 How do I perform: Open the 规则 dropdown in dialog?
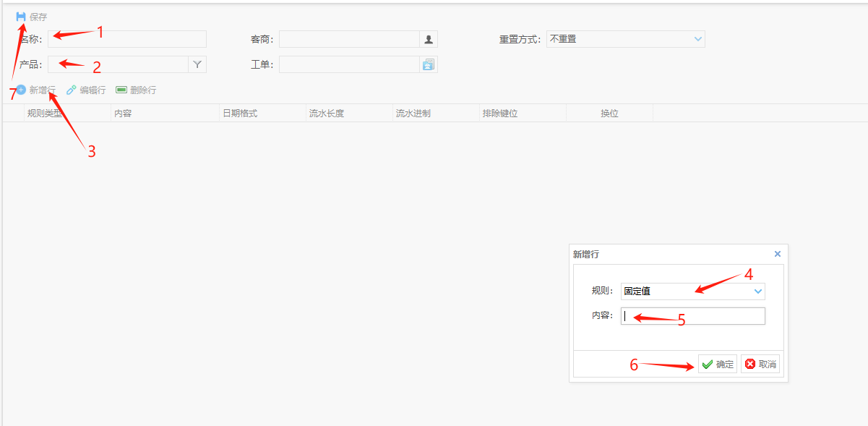pyautogui.click(x=757, y=291)
